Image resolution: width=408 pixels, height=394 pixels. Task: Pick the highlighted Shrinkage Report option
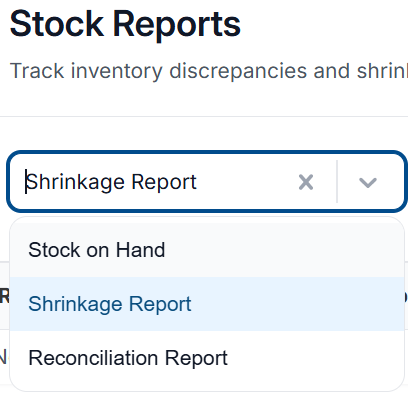coord(207,304)
